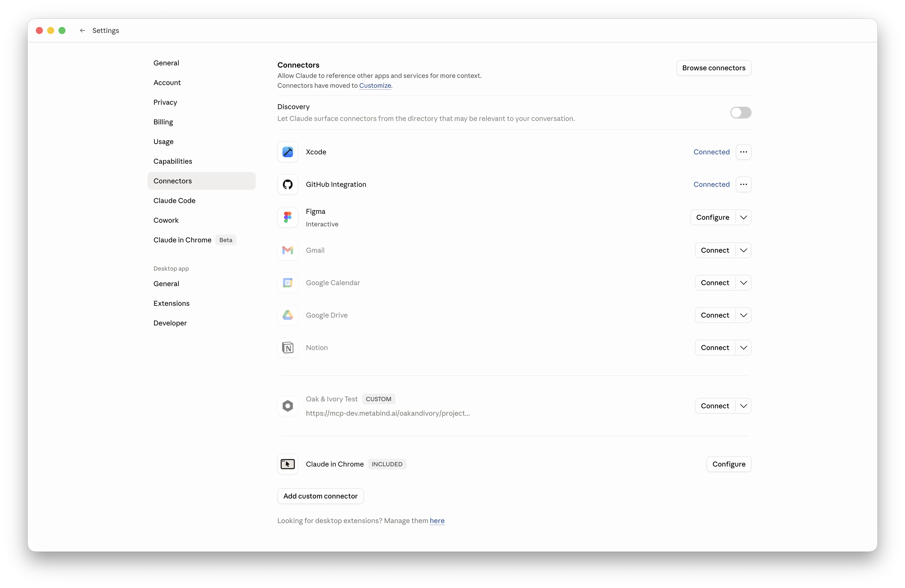Expand the Google Calendar Connect dropdown arrow
The width and height of the screenshot is (905, 588).
pyautogui.click(x=743, y=283)
